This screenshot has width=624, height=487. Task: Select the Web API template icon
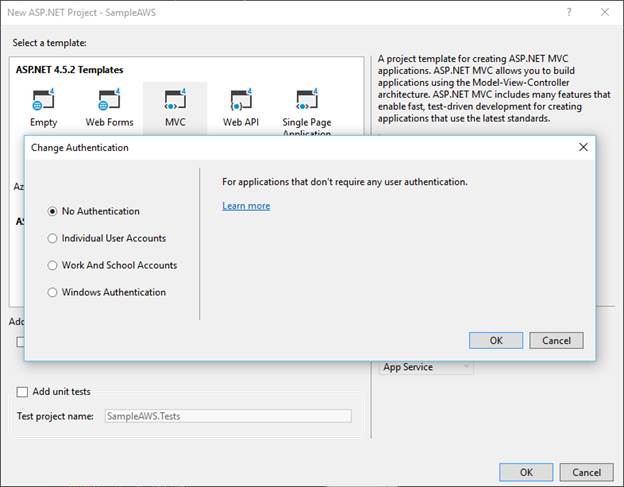pos(241,99)
